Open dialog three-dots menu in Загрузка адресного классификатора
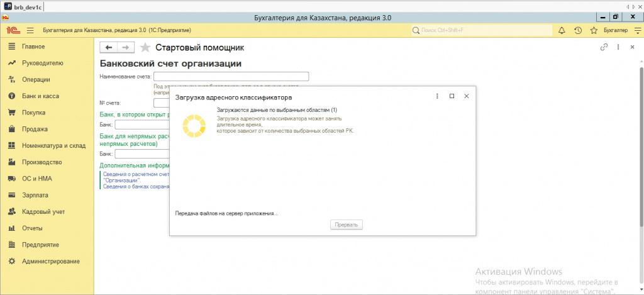The width and height of the screenshot is (644, 295). [438, 96]
